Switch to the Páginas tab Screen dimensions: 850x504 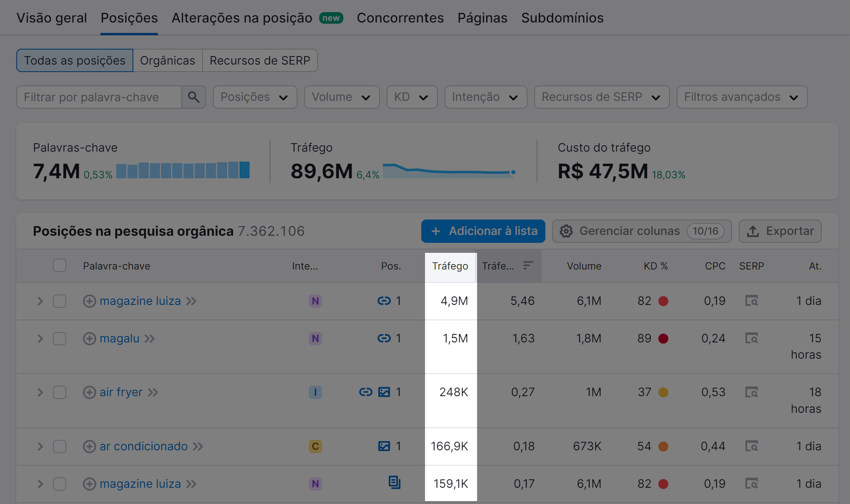(482, 18)
